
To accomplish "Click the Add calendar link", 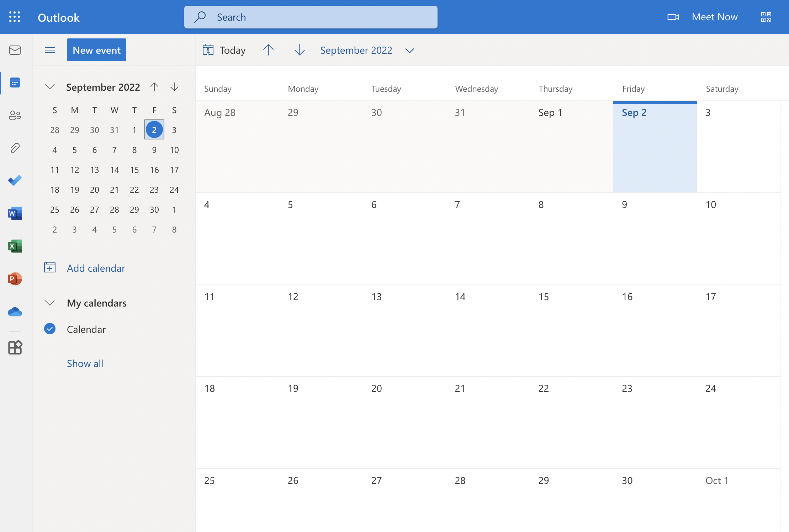I will [96, 268].
